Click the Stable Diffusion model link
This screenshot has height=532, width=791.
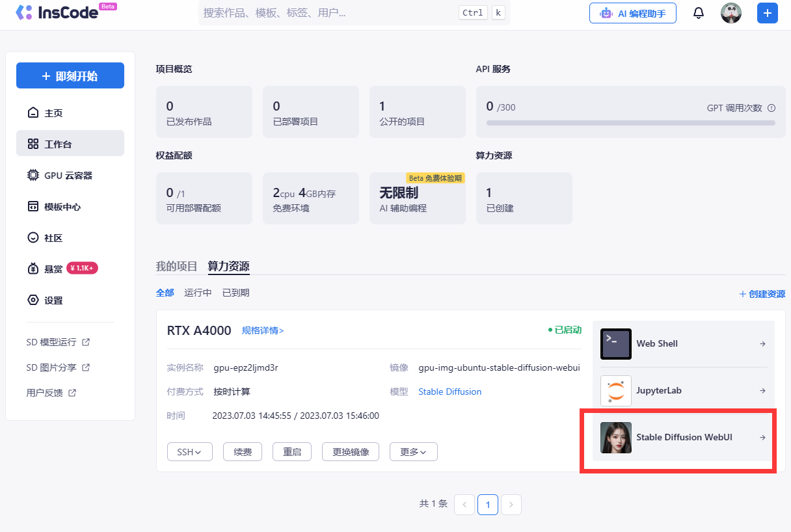point(450,392)
